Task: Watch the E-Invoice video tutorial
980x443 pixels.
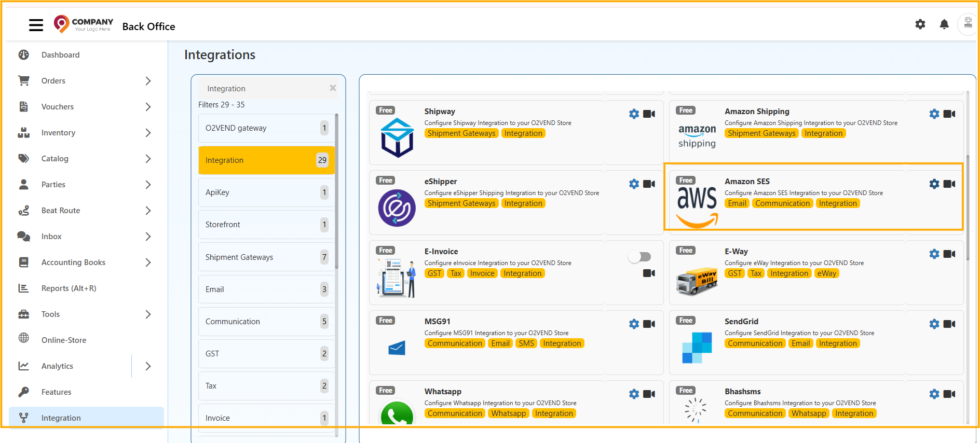Action: [x=649, y=273]
